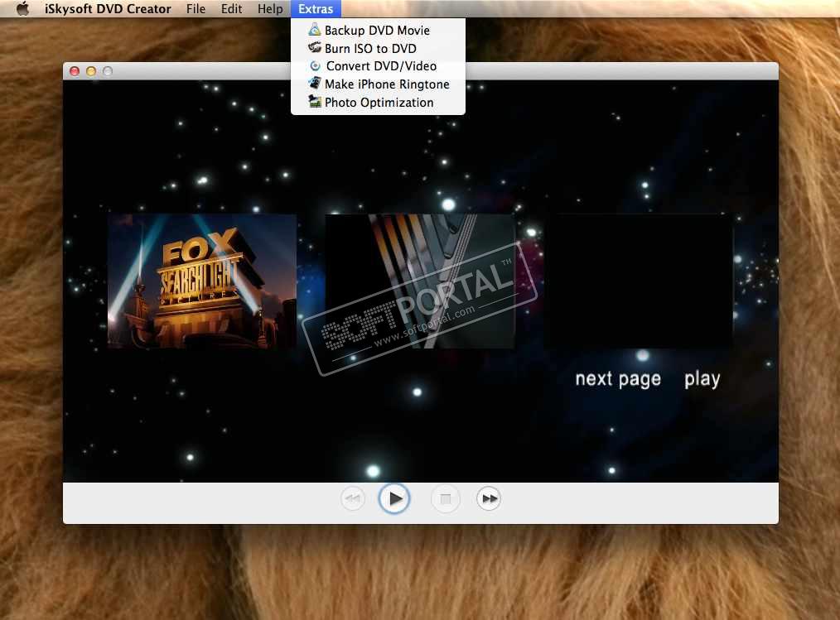840x620 pixels.
Task: Select Burn ISO to DVD option
Action: pos(378,48)
